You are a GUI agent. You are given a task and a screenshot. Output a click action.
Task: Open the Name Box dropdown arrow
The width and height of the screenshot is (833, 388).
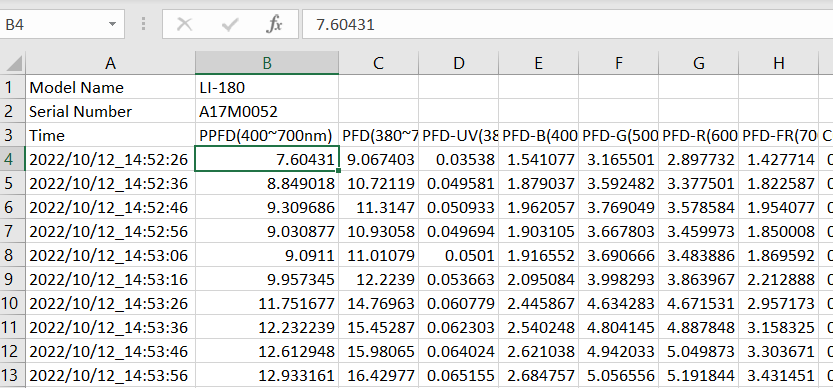point(112,24)
